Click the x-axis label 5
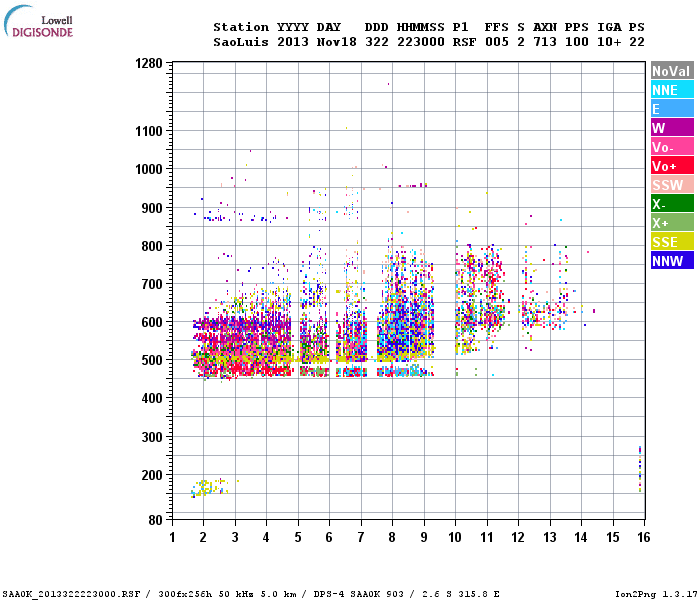The width and height of the screenshot is (700, 600). point(298,537)
